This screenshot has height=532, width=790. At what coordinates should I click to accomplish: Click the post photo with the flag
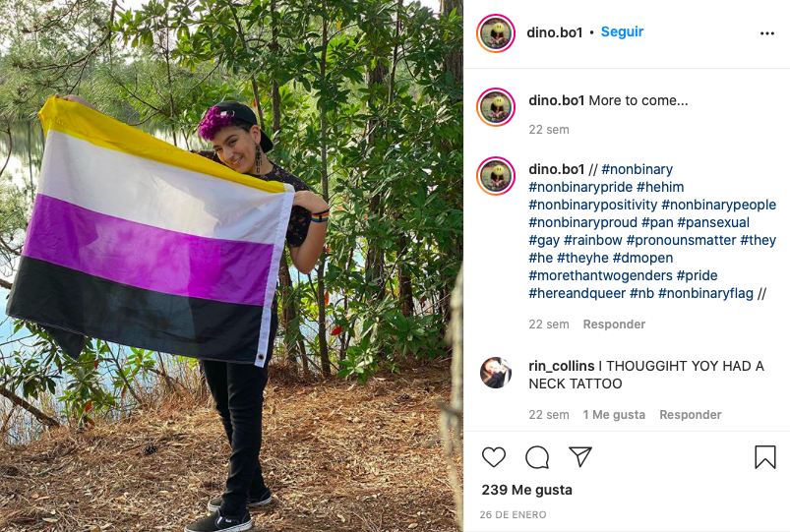[x=231, y=266]
